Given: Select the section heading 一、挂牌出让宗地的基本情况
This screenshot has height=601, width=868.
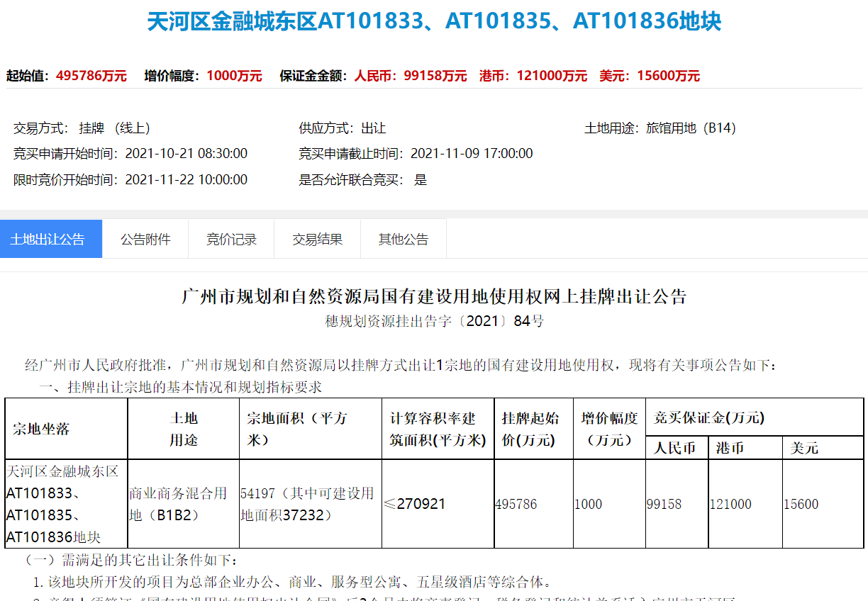Looking at the screenshot, I should [x=180, y=388].
